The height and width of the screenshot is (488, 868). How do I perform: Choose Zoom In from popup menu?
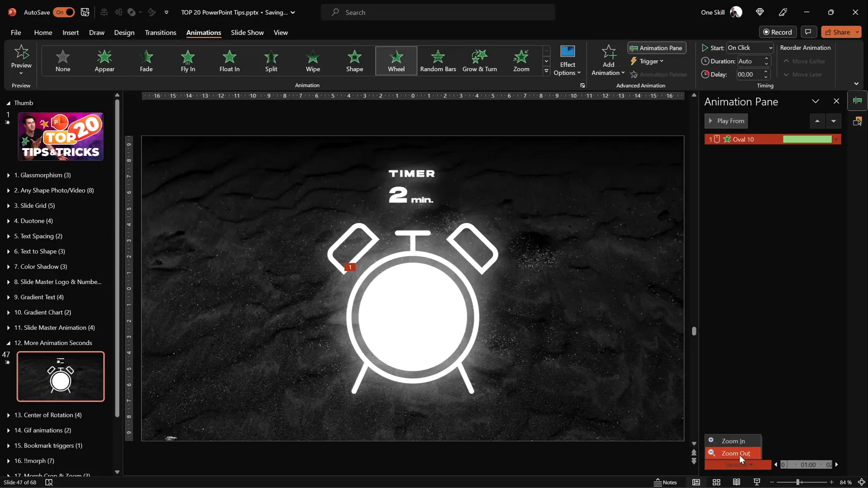click(732, 441)
